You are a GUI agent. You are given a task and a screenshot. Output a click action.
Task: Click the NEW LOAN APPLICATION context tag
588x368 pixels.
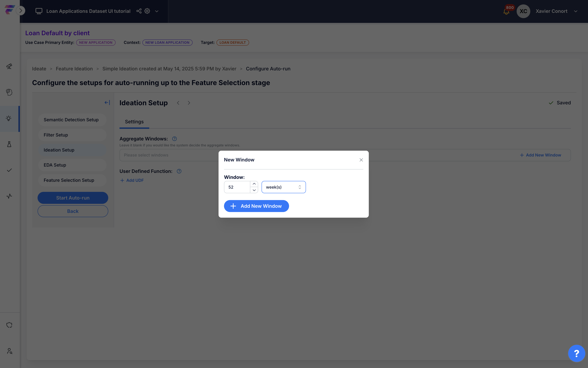coord(167,42)
